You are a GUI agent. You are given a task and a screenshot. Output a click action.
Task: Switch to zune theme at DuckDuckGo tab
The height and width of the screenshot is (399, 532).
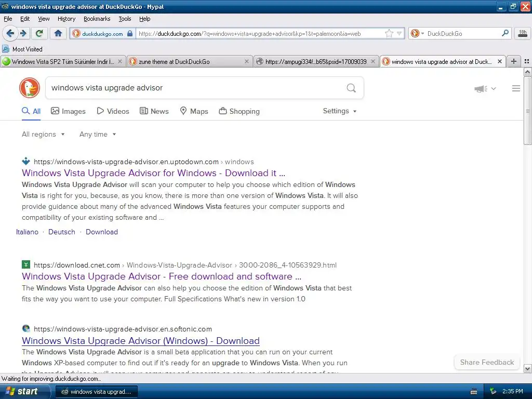coord(190,61)
